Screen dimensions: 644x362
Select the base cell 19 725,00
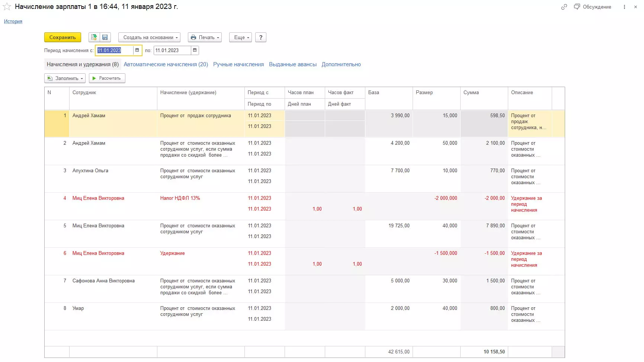pos(389,234)
